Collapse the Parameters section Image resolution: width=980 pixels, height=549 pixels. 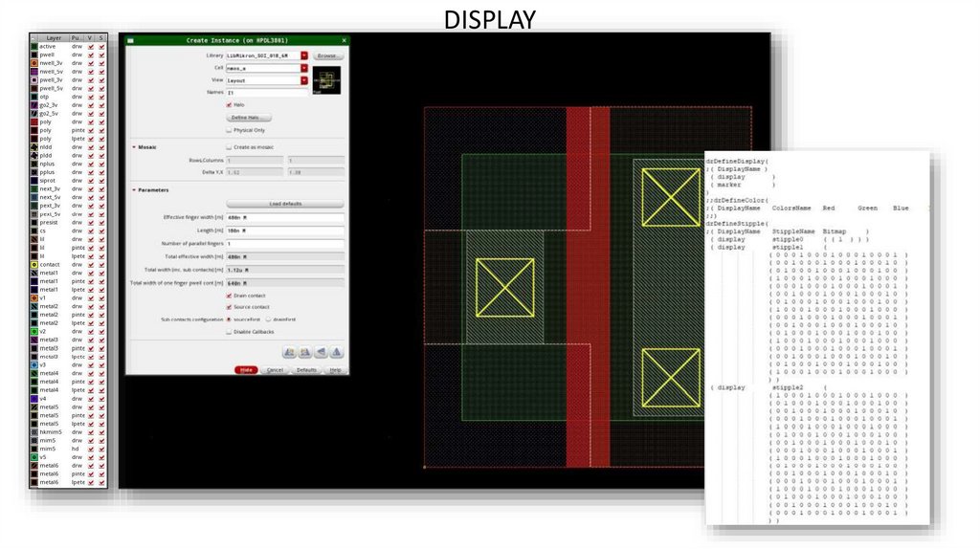(134, 190)
